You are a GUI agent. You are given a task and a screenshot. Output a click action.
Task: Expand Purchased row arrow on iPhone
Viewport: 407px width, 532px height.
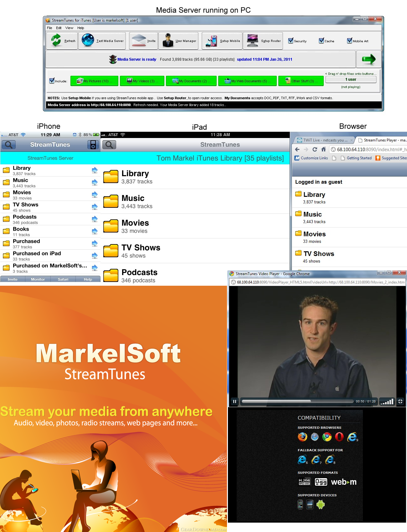pyautogui.click(x=95, y=243)
